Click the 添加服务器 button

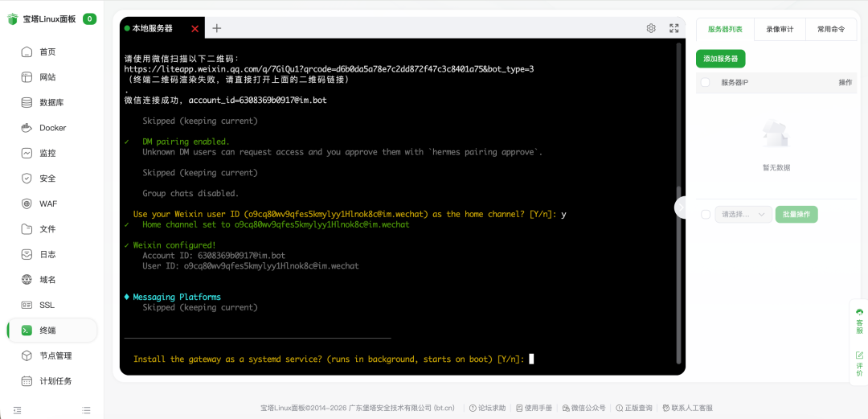tap(721, 59)
